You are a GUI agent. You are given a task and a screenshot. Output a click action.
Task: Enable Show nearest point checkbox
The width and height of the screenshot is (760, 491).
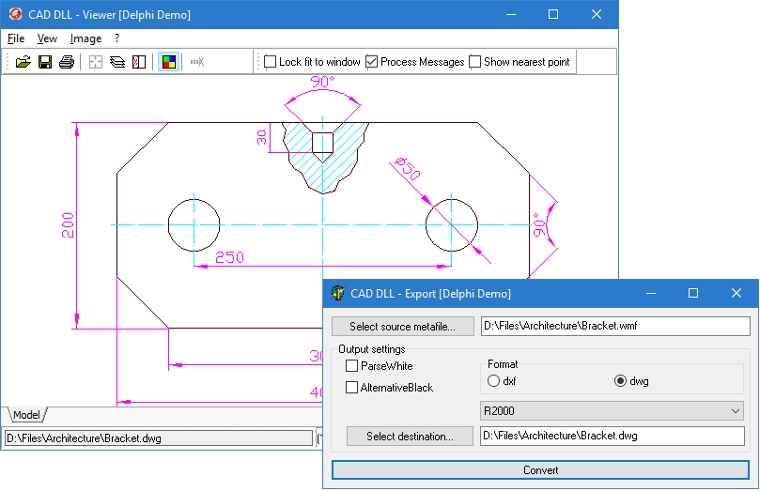tap(475, 62)
